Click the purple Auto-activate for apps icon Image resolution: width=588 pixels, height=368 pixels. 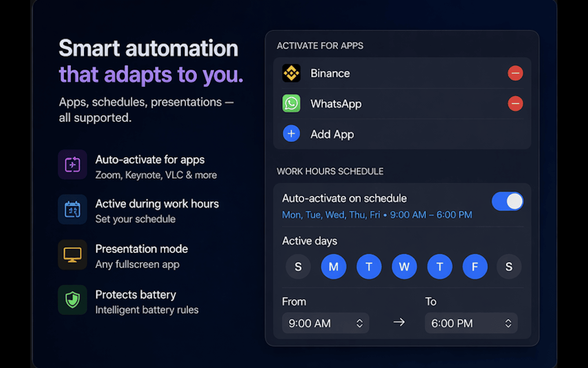(72, 165)
